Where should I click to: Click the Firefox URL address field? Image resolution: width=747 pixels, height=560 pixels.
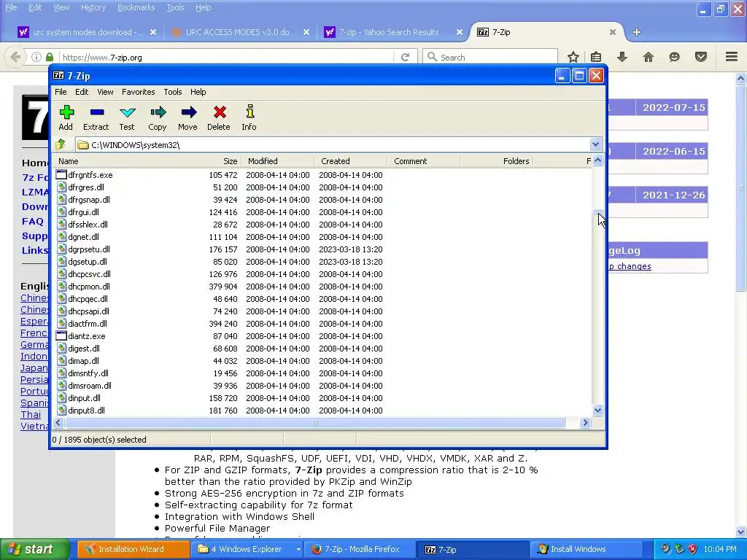tap(226, 57)
